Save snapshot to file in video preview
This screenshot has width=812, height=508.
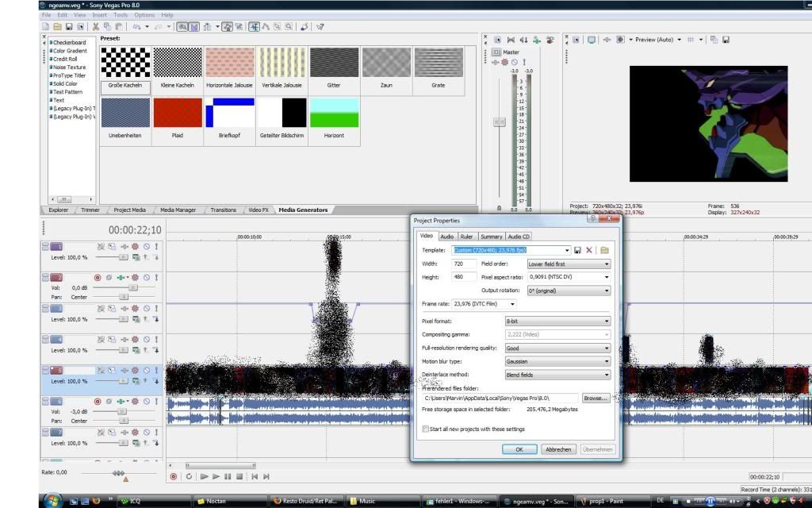(x=726, y=40)
